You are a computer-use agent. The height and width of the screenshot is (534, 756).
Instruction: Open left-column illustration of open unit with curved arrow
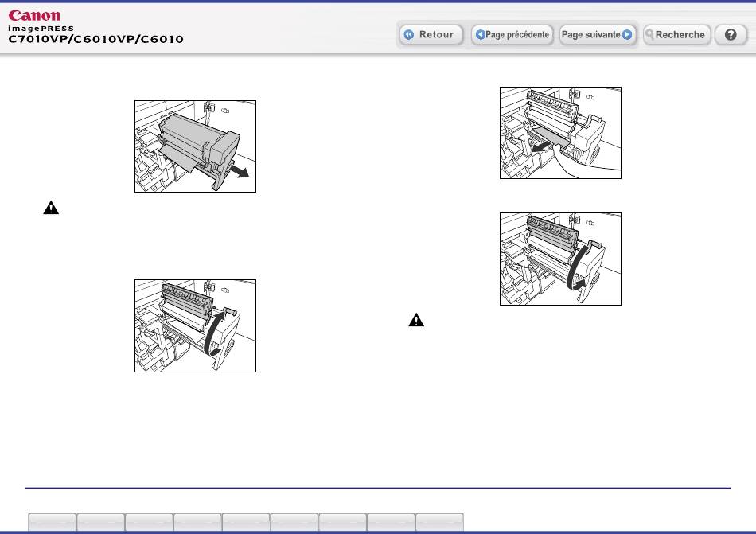point(195,325)
